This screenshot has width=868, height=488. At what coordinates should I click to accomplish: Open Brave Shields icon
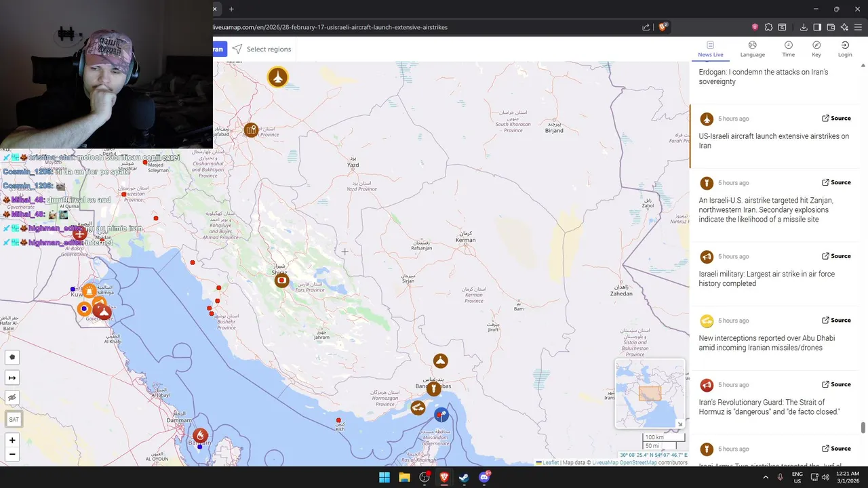coord(663,27)
